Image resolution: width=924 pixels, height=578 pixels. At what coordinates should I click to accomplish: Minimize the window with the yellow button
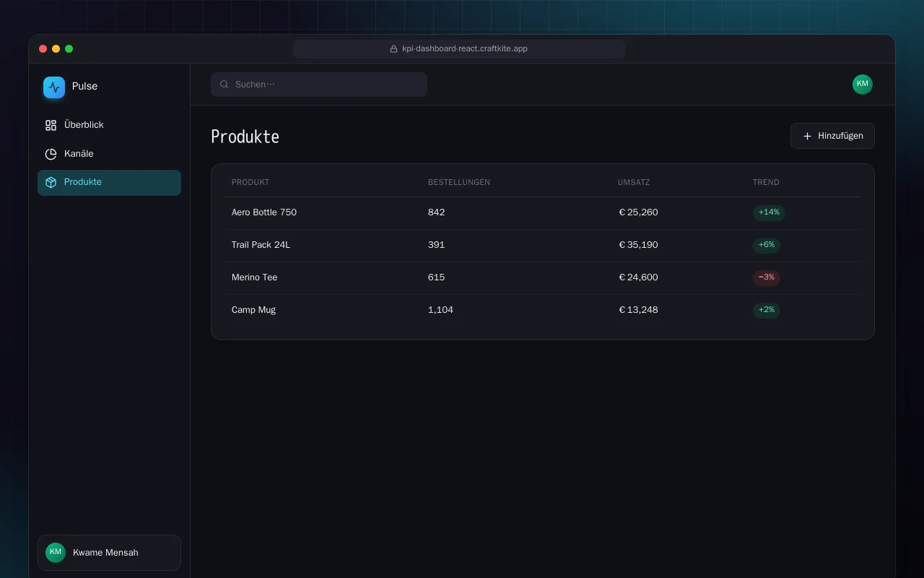pos(56,49)
